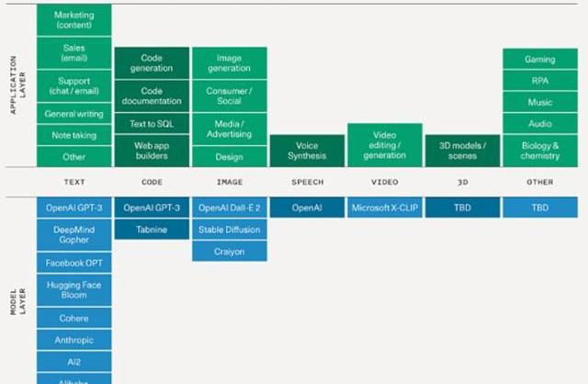
Task: Click the OTHER column heading
Action: tap(540, 182)
